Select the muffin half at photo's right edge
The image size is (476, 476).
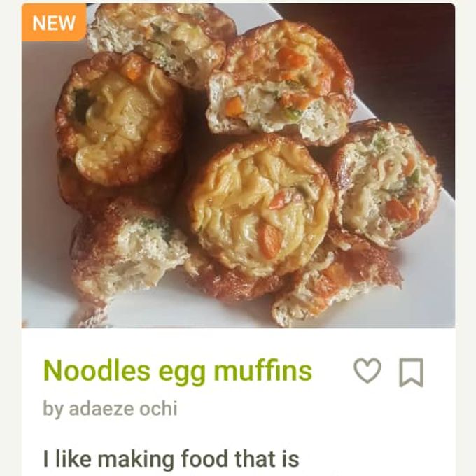(387, 182)
